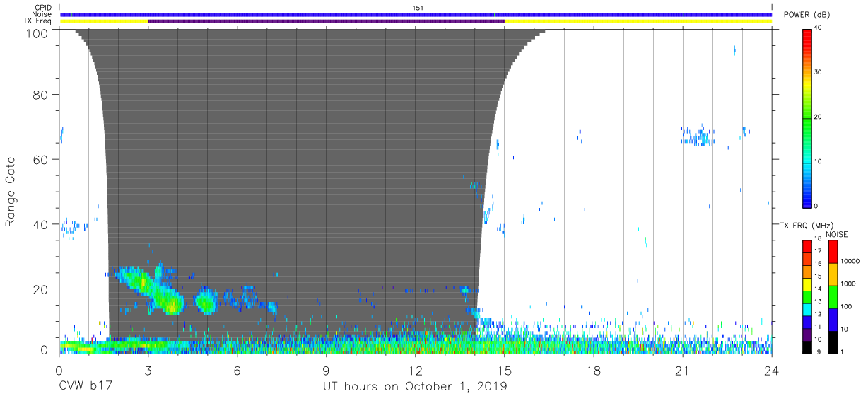
Task: Click the TX FRQ (MHz) color legend
Action: (807, 296)
